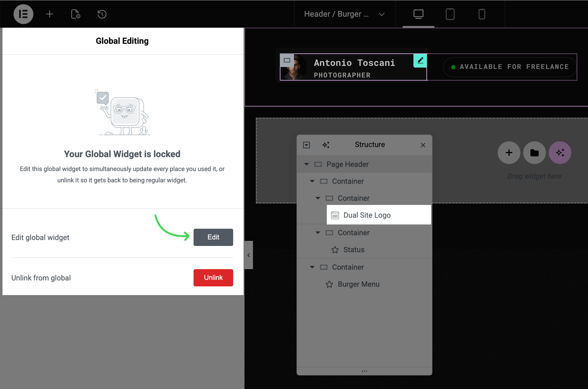Open template library folder button
The image size is (588, 389).
(x=534, y=153)
